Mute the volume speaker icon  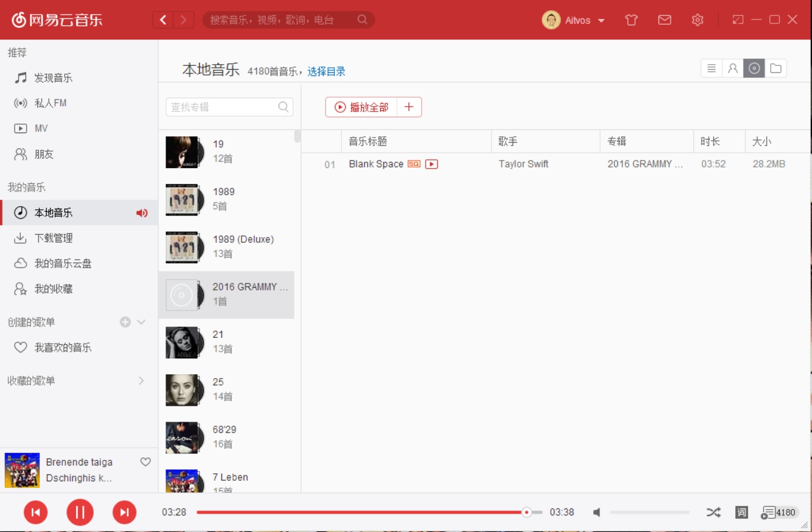[x=597, y=512]
